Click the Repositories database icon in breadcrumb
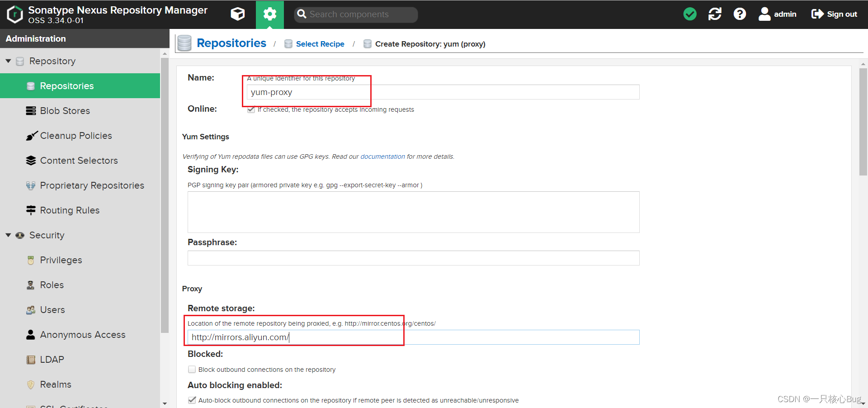868x408 pixels. [184, 43]
